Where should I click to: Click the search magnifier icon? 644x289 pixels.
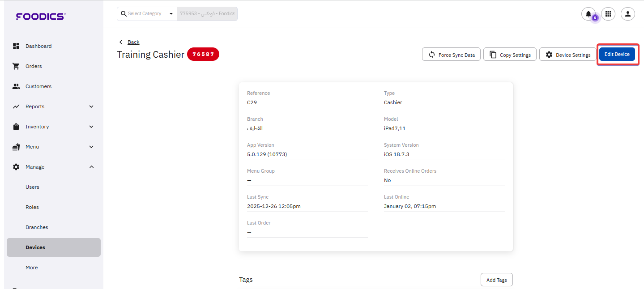(124, 14)
